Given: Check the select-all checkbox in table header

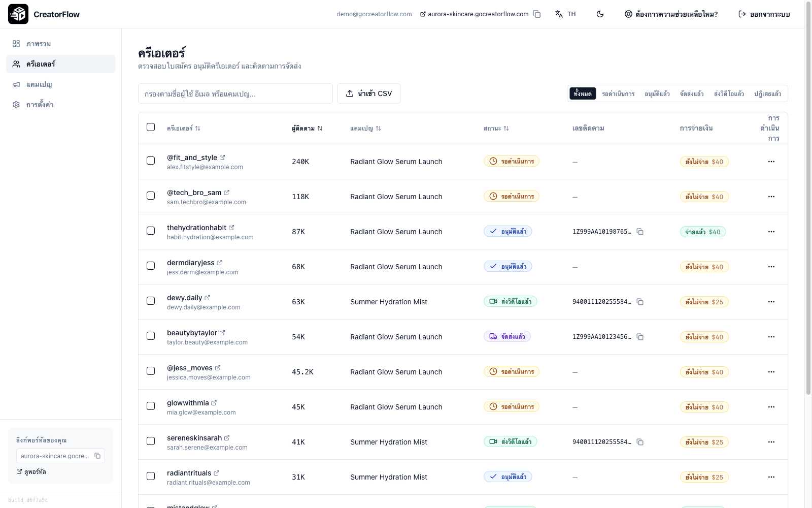Looking at the screenshot, I should 151,127.
